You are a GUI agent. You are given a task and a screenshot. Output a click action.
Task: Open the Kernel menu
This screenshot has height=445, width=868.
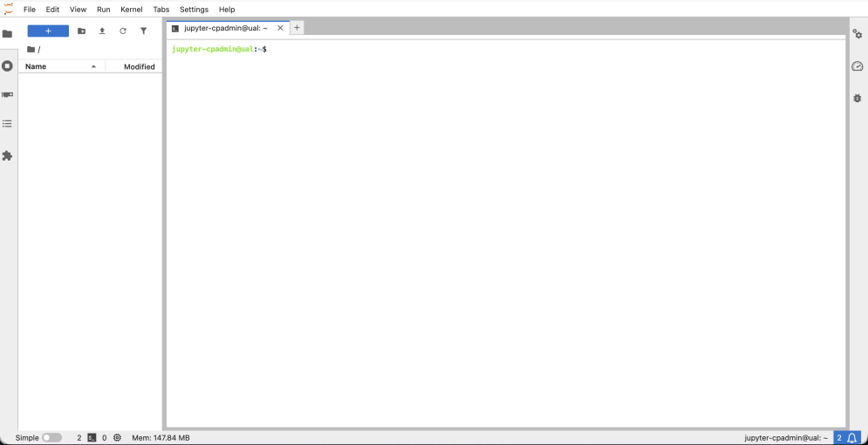coord(131,10)
